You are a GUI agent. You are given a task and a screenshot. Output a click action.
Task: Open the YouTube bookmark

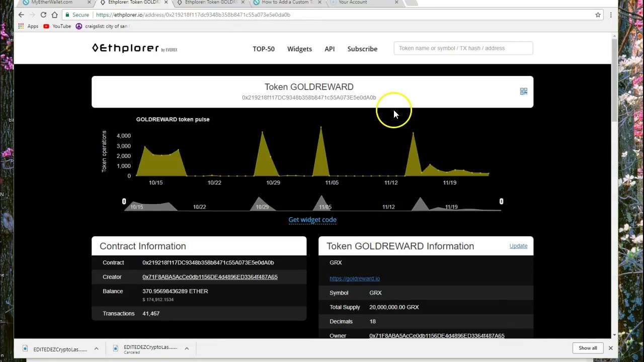pos(57,26)
